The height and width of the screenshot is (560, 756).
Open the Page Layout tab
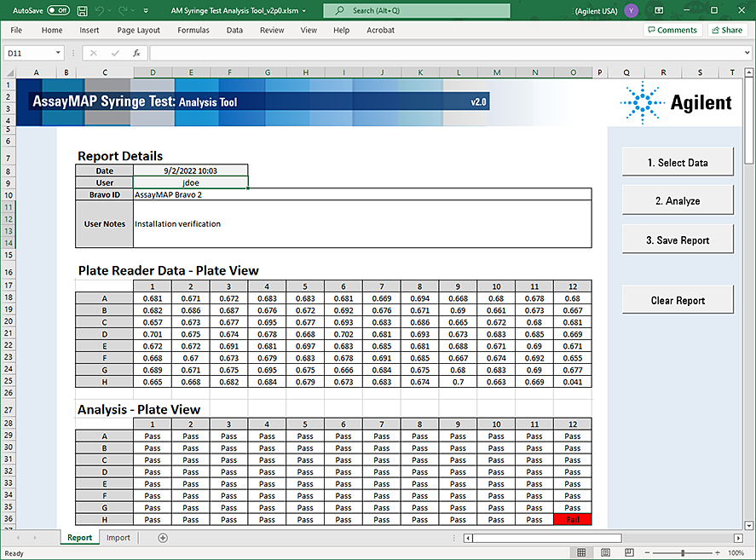(x=138, y=30)
